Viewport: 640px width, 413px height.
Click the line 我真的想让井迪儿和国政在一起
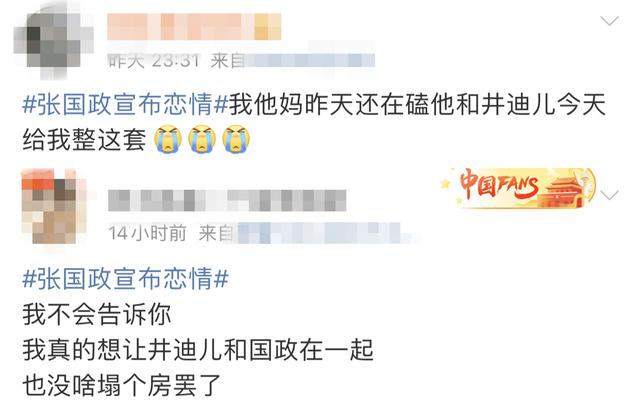coord(198,350)
